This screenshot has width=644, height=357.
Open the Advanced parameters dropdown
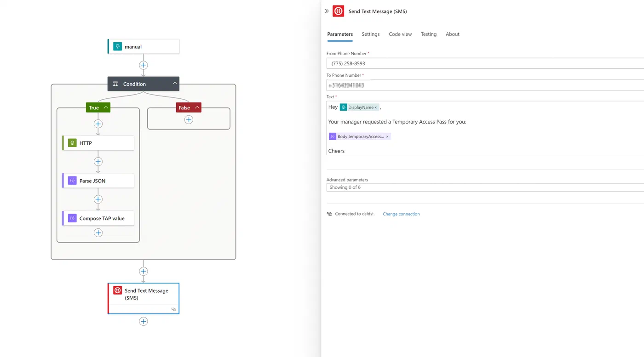pyautogui.click(x=485, y=187)
